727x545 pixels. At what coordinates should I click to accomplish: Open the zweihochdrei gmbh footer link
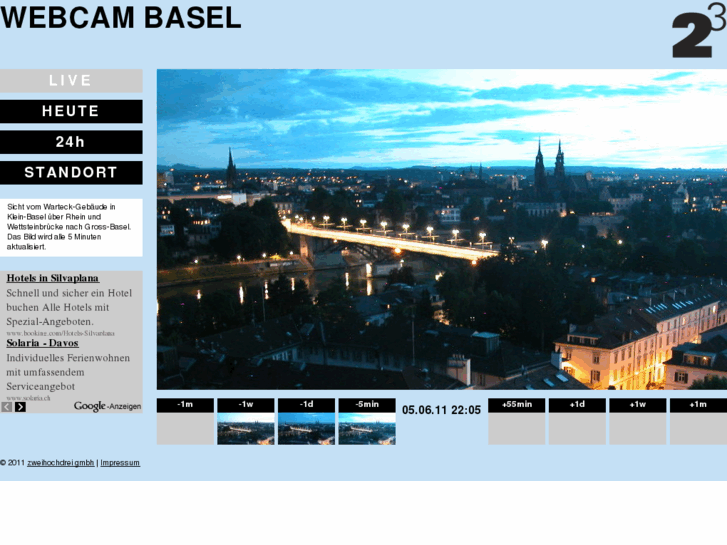point(61,463)
